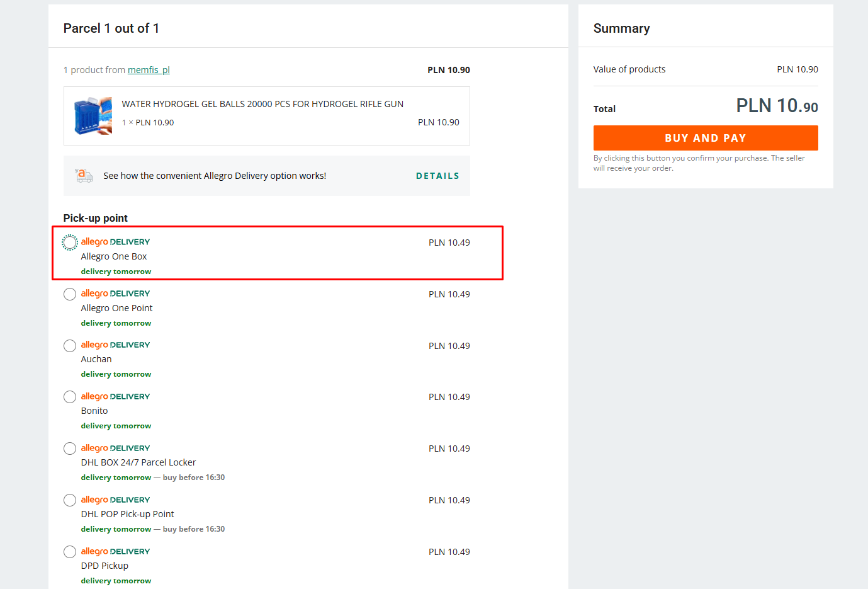This screenshot has height=589, width=868.
Task: Click the PLN 10.49 price for Allegro One Point
Action: 449,294
